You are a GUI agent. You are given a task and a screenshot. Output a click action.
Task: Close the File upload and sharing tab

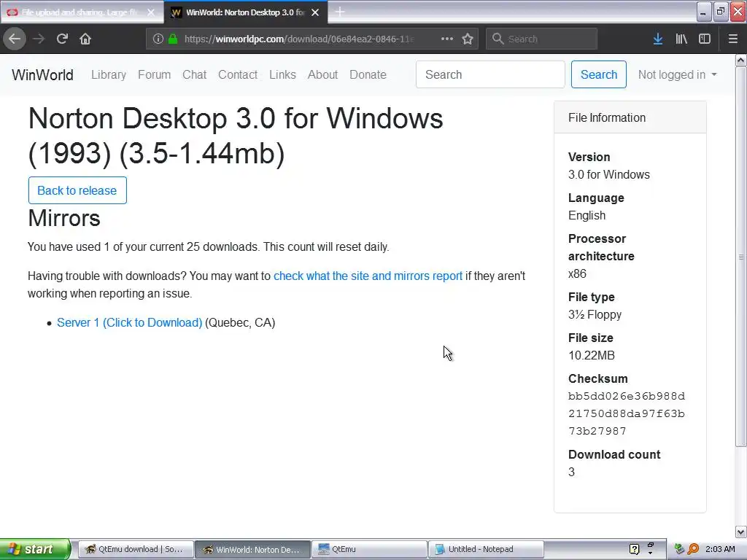(x=151, y=12)
